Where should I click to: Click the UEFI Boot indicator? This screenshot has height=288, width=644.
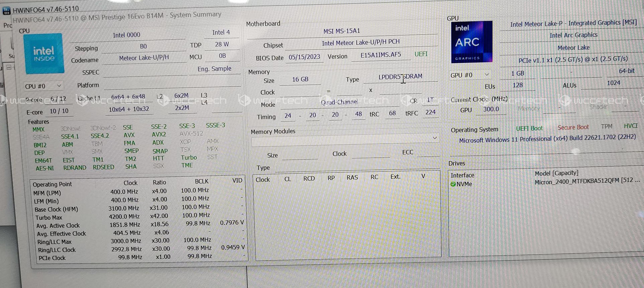pyautogui.click(x=529, y=128)
